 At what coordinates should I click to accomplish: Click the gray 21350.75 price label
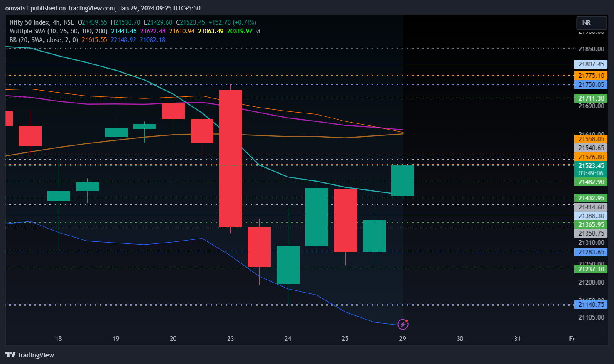pyautogui.click(x=591, y=234)
